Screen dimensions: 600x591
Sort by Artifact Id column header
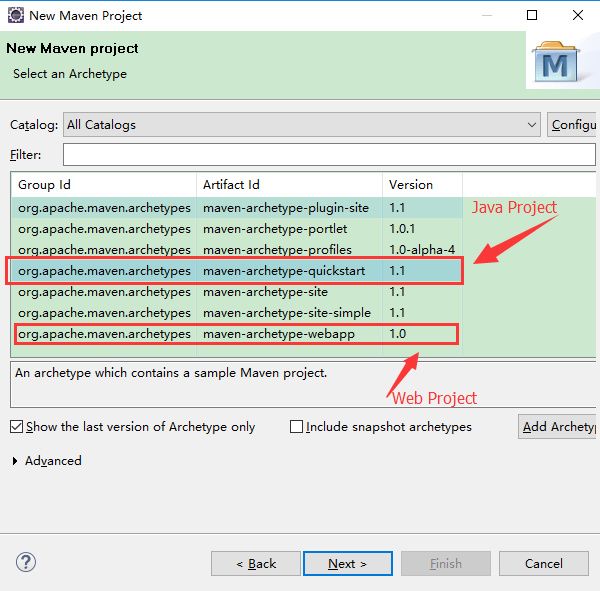click(289, 184)
